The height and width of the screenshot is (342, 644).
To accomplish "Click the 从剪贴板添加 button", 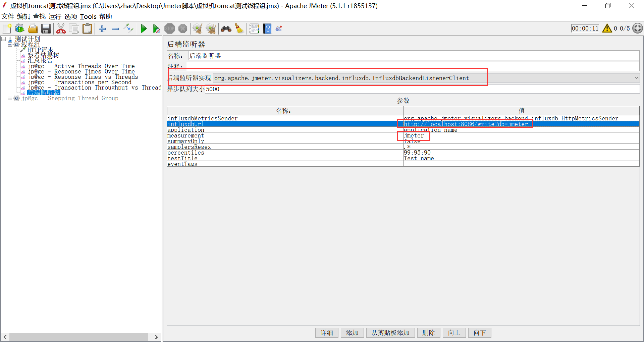I will pos(390,333).
